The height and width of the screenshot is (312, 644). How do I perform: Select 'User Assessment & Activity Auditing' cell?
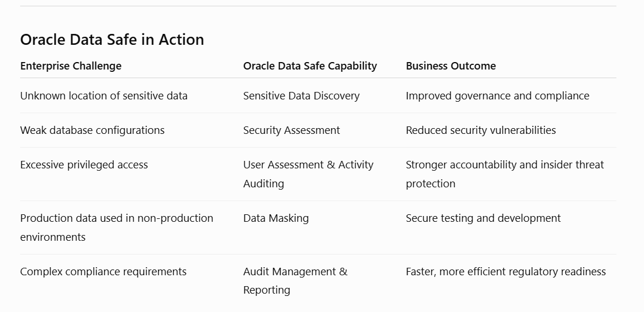coord(308,174)
